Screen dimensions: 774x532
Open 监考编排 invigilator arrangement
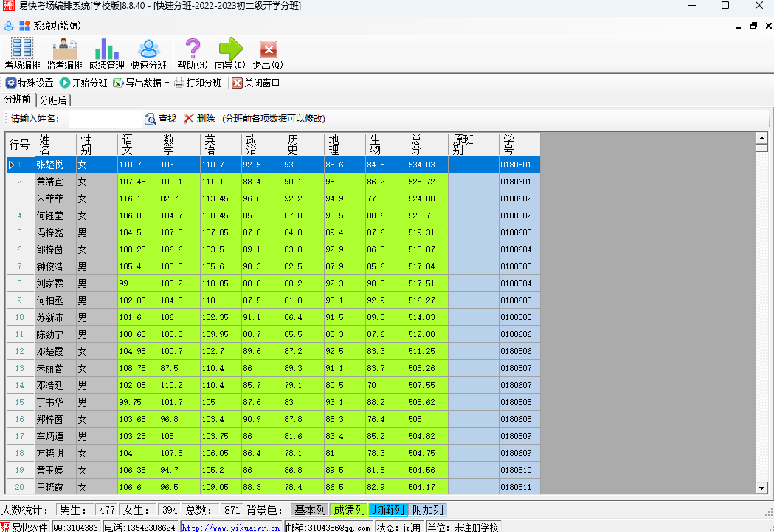65,54
